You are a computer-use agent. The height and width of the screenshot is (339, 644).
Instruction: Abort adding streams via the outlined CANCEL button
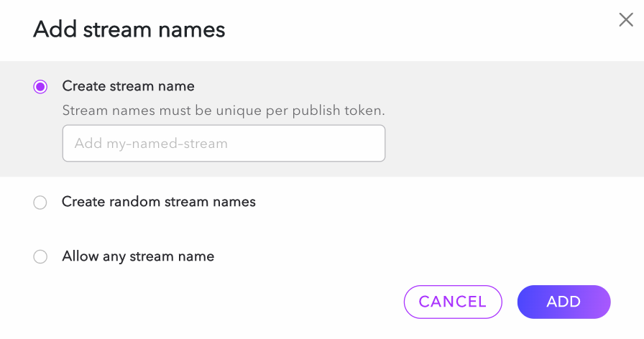(453, 302)
